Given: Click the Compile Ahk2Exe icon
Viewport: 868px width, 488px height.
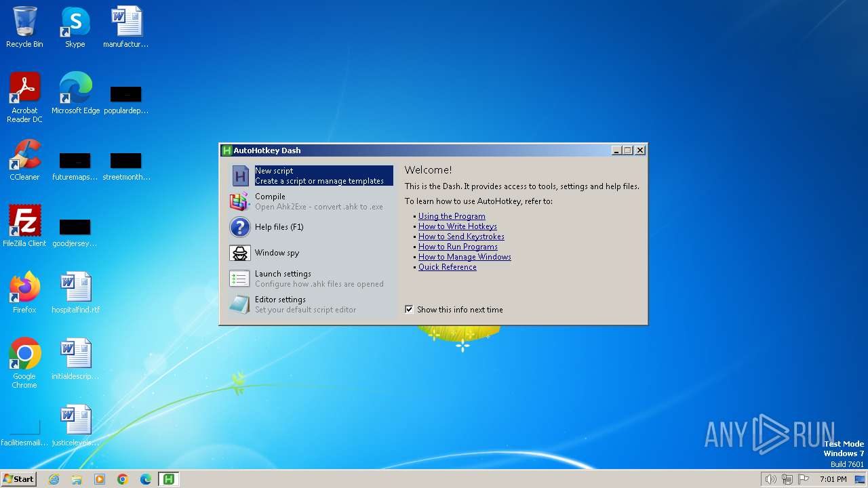Looking at the screenshot, I should tap(240, 201).
